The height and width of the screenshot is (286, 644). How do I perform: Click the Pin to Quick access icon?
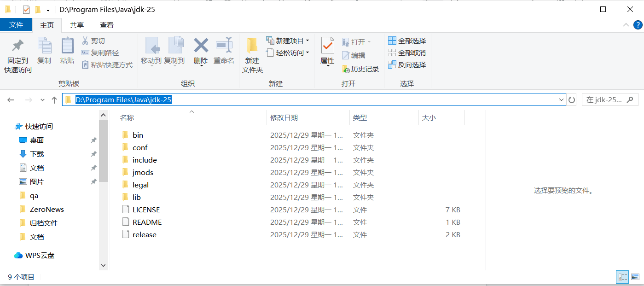pyautogui.click(x=18, y=46)
